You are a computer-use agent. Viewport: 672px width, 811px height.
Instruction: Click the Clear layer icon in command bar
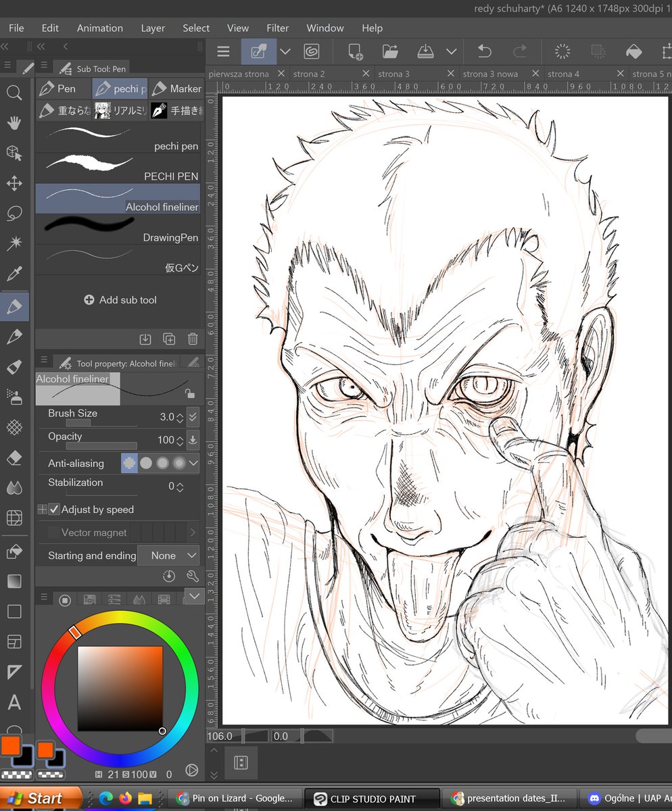(562, 51)
